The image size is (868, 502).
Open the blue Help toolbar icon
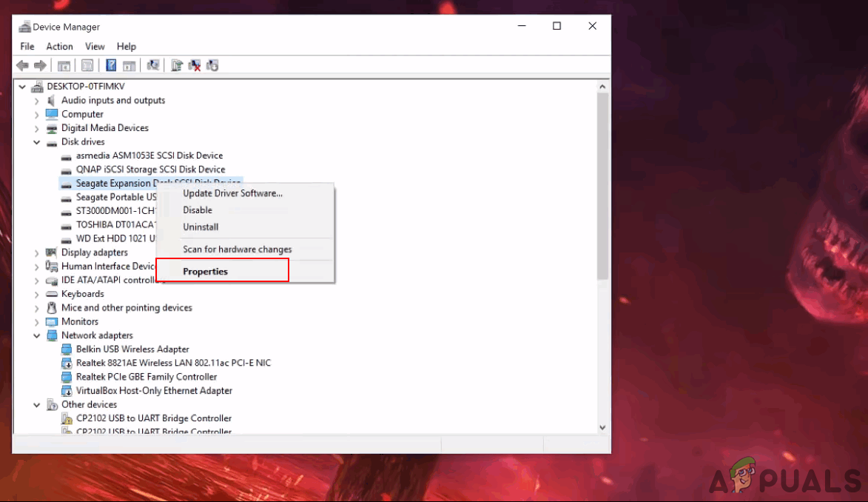tap(111, 66)
